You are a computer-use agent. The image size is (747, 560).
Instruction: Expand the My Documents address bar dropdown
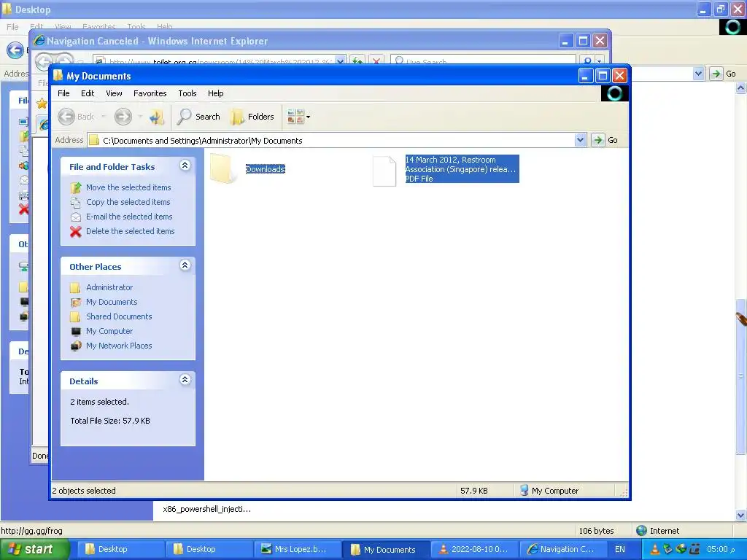pyautogui.click(x=580, y=141)
